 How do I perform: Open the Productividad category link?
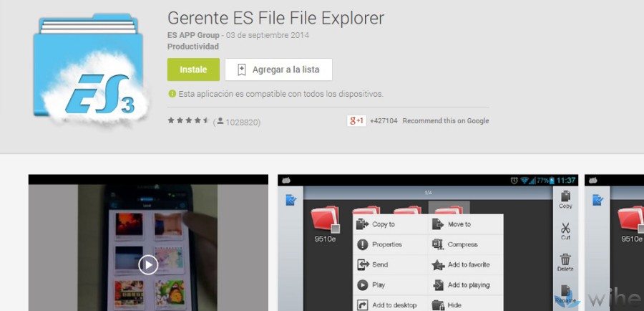[x=193, y=47]
